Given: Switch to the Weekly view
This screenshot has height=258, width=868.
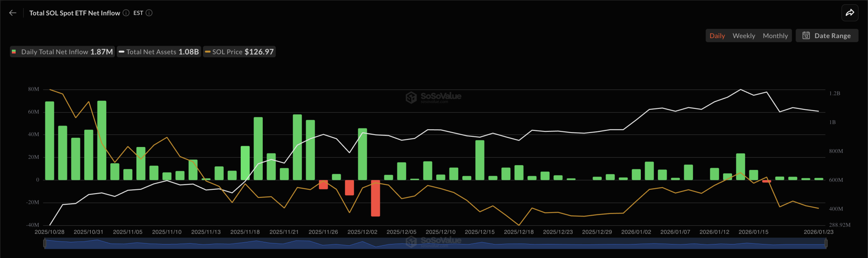Looking at the screenshot, I should tap(743, 36).
